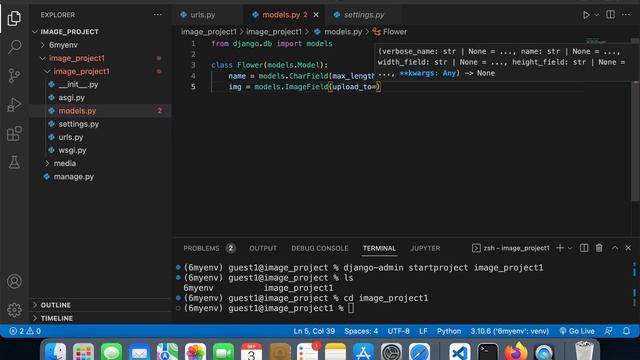640x360 pixels.
Task: Open the Accounts menu icon
Action: pyautogui.click(x=14, y=281)
